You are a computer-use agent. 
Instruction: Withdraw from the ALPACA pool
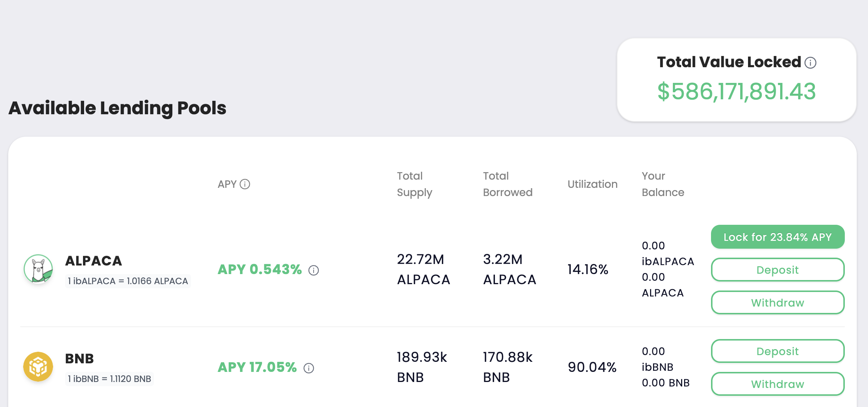pos(778,302)
